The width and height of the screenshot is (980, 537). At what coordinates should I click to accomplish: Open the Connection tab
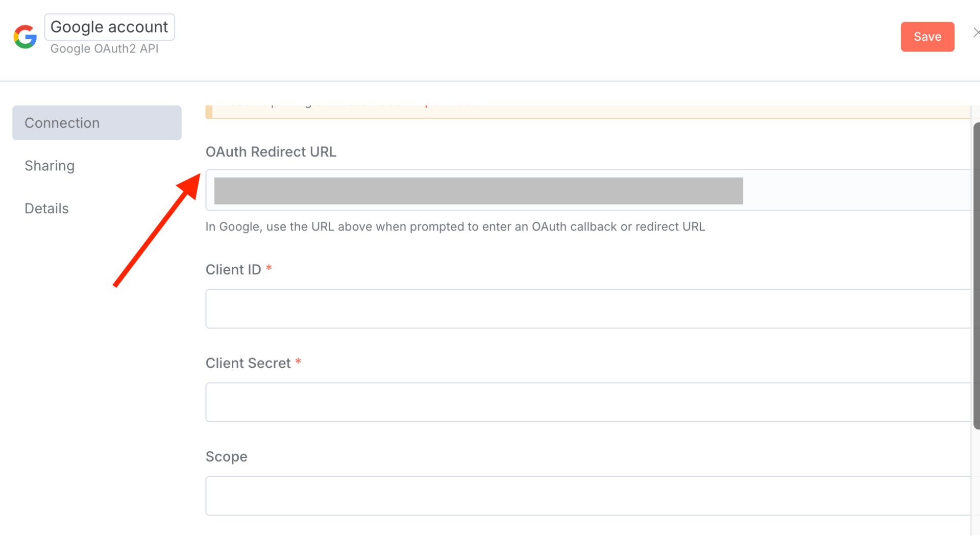97,123
